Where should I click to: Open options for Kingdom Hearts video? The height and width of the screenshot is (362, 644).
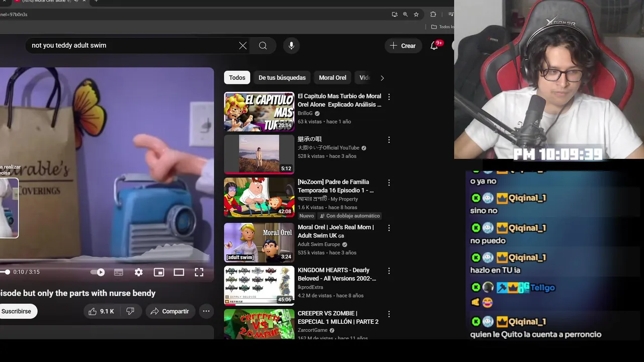[x=389, y=270]
